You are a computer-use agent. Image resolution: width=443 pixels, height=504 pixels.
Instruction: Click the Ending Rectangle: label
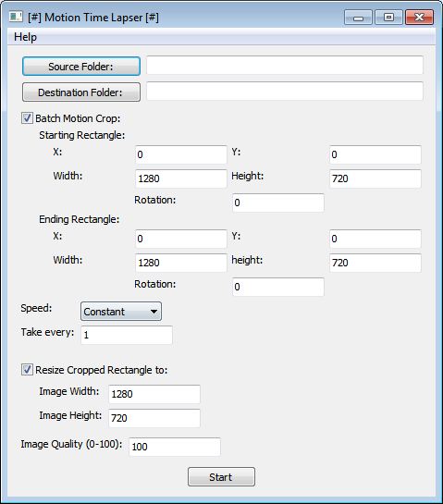[x=80, y=219]
